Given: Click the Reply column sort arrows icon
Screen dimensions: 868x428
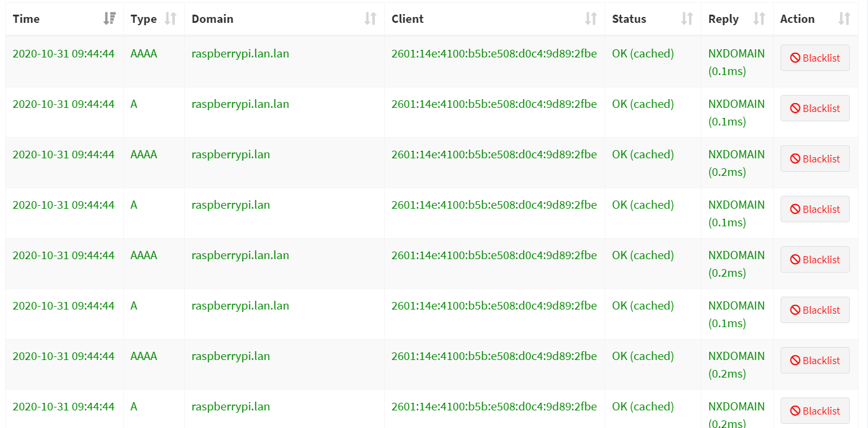Looking at the screenshot, I should tap(759, 19).
